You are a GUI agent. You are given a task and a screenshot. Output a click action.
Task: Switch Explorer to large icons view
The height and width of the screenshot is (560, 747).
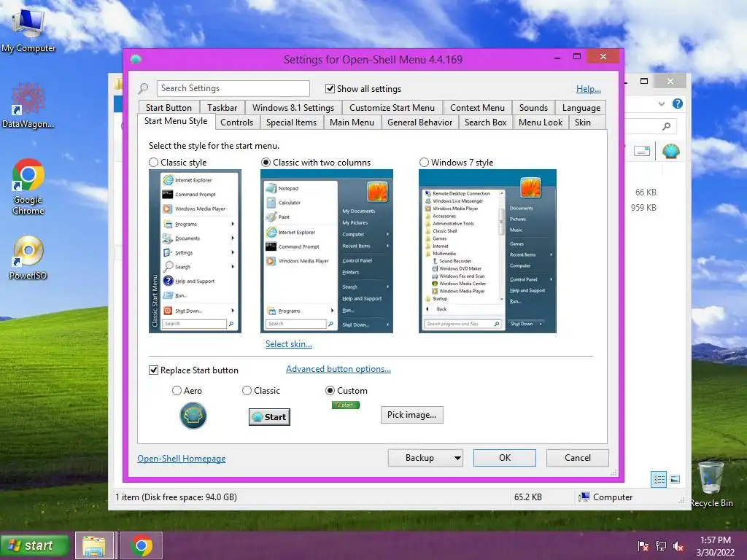pos(675,479)
